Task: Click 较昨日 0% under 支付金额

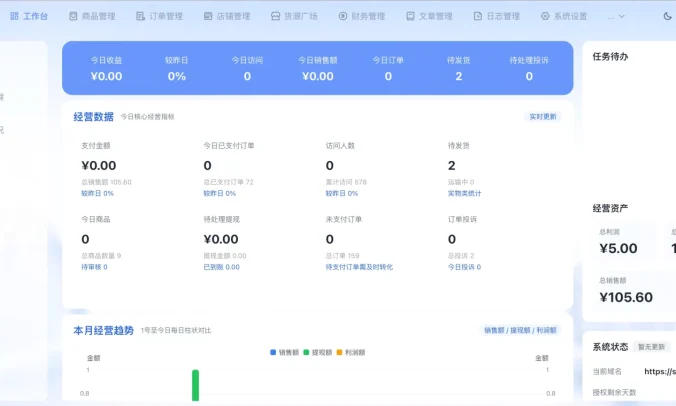Action: (97, 194)
